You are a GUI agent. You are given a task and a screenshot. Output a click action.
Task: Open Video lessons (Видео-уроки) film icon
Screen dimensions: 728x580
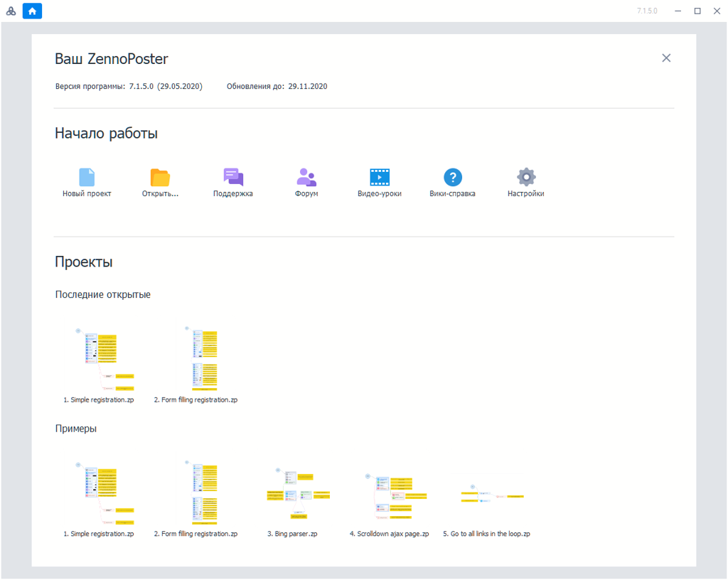[380, 178]
